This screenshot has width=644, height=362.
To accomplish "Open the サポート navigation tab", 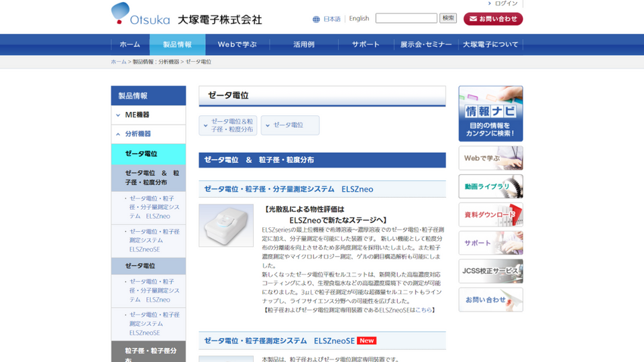I will click(x=366, y=44).
